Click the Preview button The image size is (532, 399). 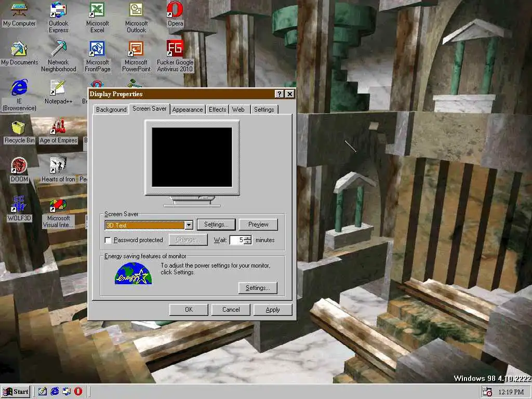tap(258, 224)
